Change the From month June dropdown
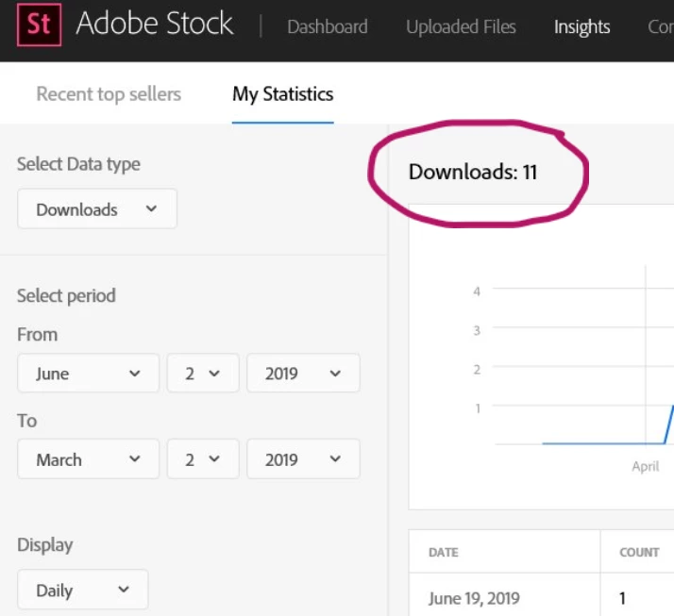The height and width of the screenshot is (616, 674). [88, 373]
